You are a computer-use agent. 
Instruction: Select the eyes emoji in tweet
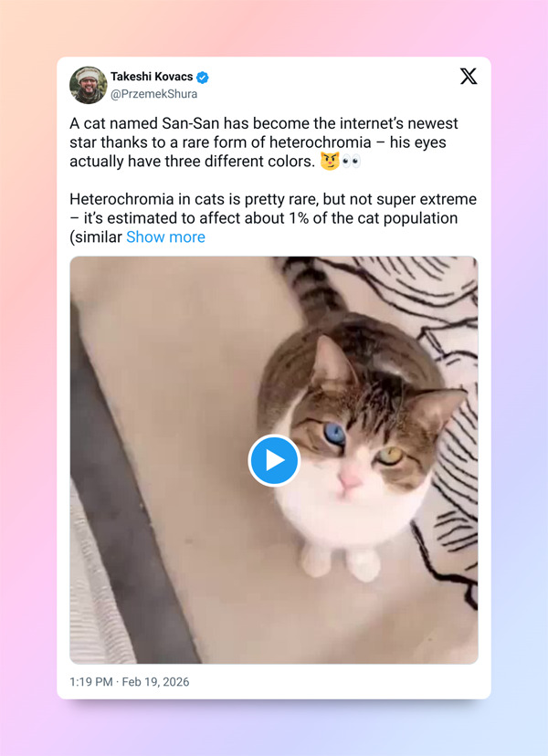pyautogui.click(x=352, y=161)
